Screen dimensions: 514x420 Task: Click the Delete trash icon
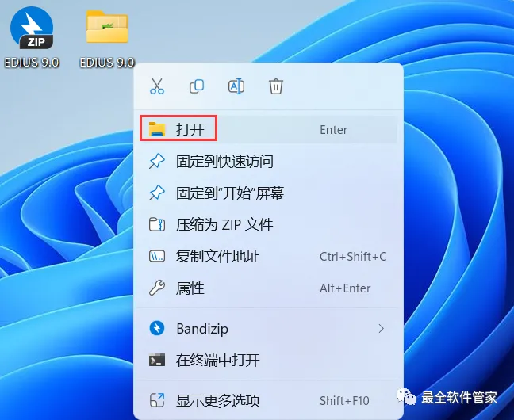tap(276, 86)
